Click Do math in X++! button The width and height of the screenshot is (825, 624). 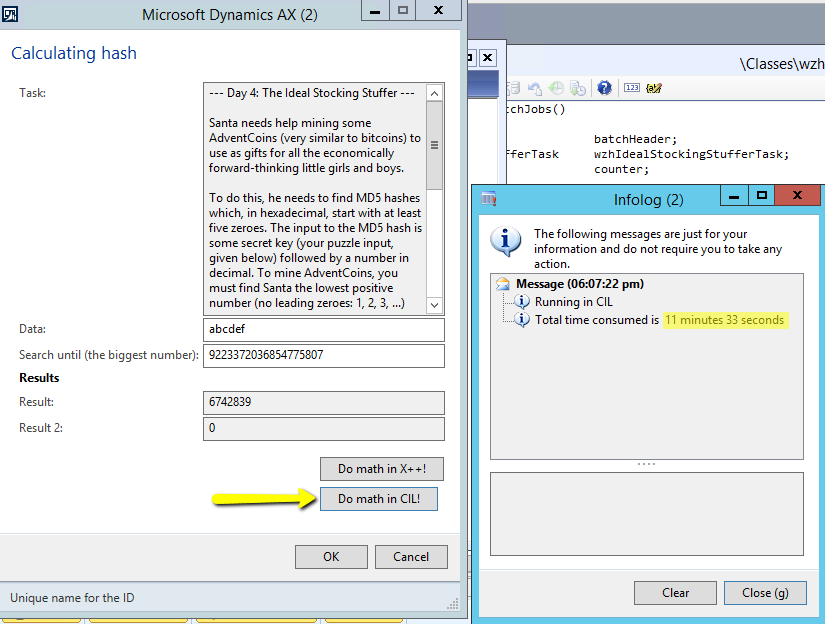(381, 469)
